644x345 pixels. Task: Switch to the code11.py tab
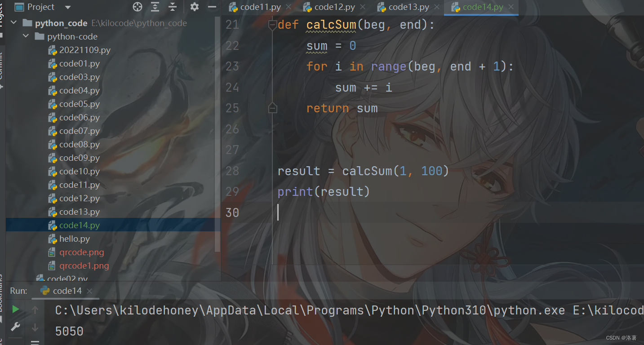tap(260, 7)
